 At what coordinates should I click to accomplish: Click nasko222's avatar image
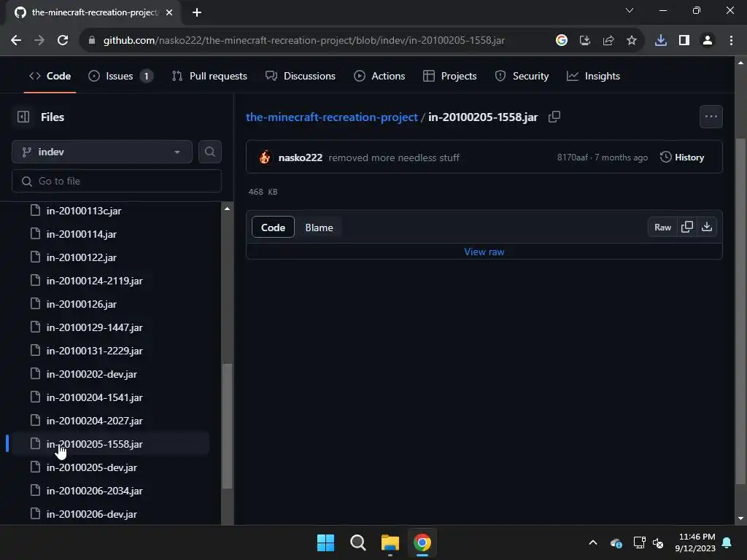pos(265,157)
